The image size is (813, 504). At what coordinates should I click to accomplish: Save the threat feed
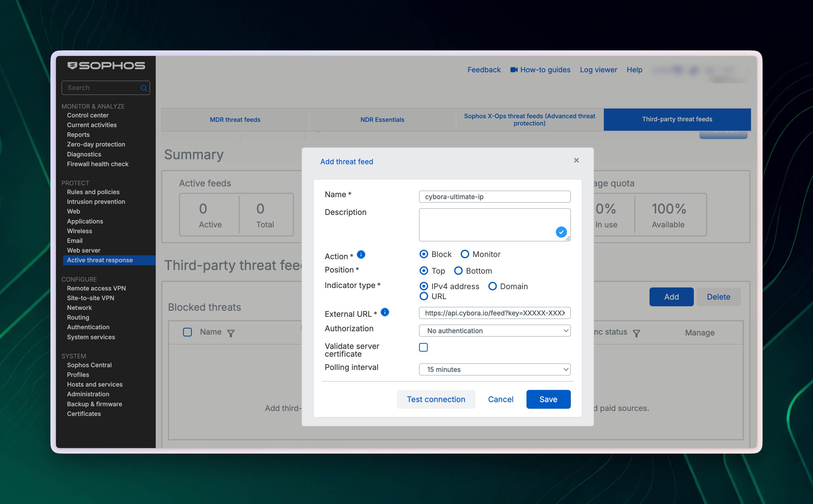pos(548,399)
